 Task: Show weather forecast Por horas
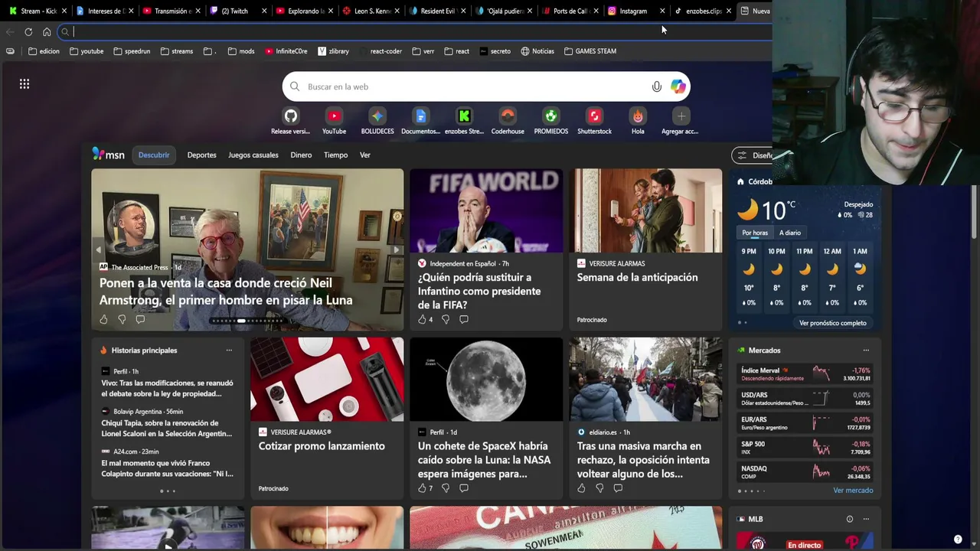click(x=755, y=233)
